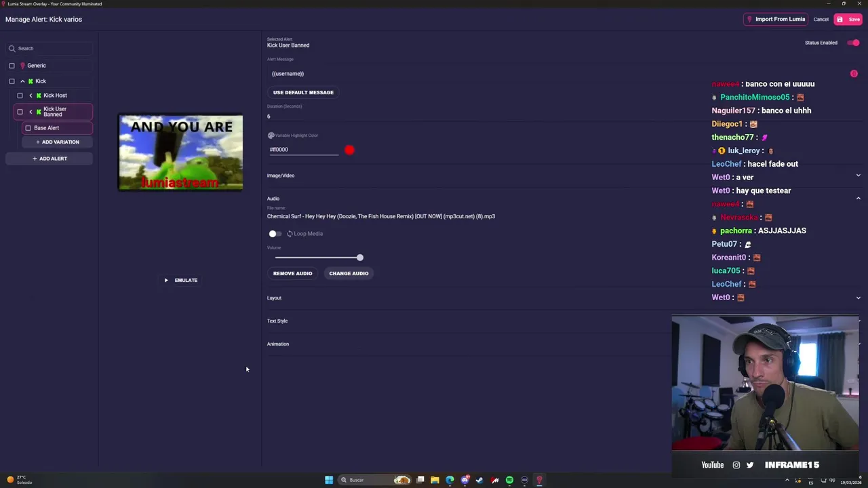The height and width of the screenshot is (488, 868).
Task: Click the Generic category pin icon
Action: [22, 66]
